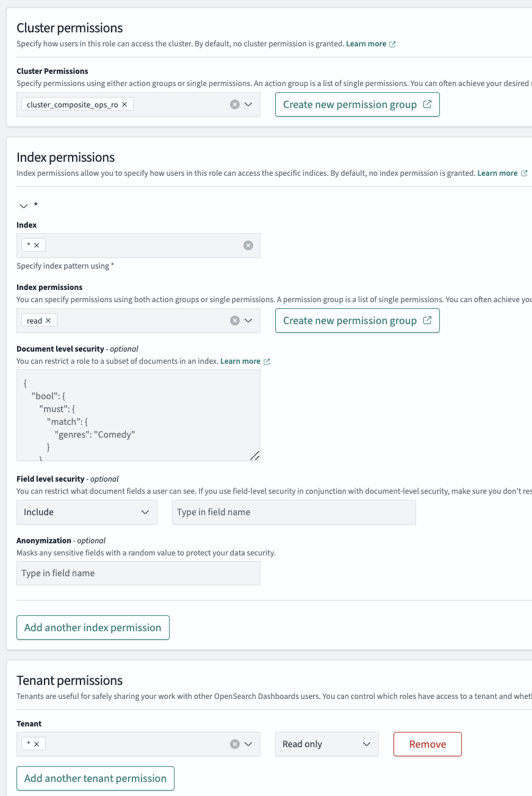This screenshot has width=532, height=796.
Task: Clear the Tenant selection field
Action: pyautogui.click(x=234, y=744)
